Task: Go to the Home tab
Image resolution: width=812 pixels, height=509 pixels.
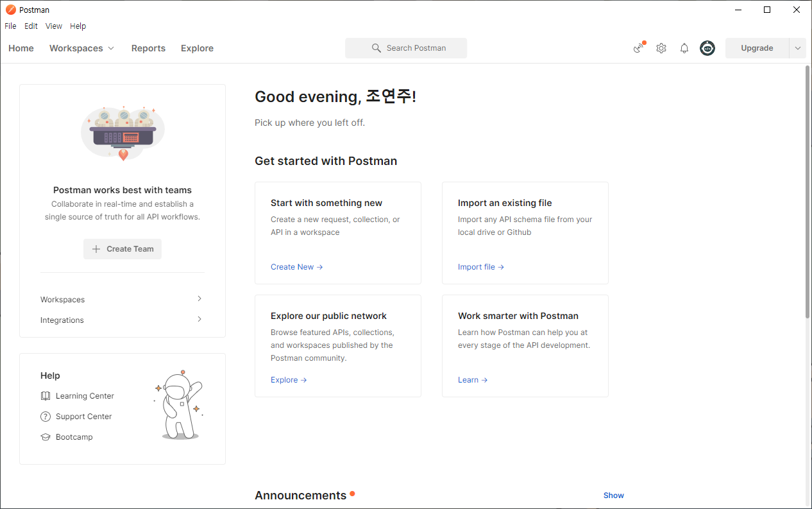Action: [x=21, y=48]
